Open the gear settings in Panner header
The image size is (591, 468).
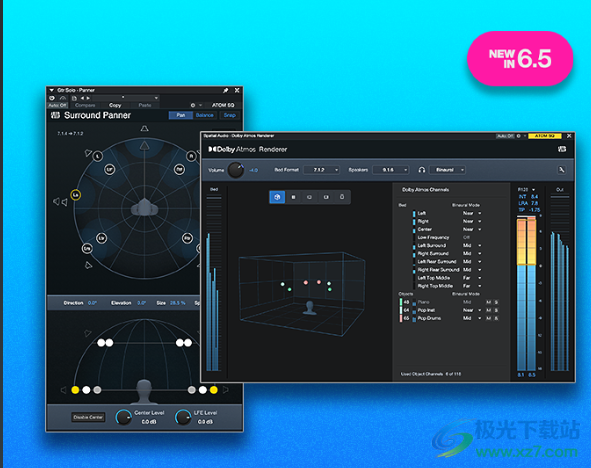tap(193, 105)
